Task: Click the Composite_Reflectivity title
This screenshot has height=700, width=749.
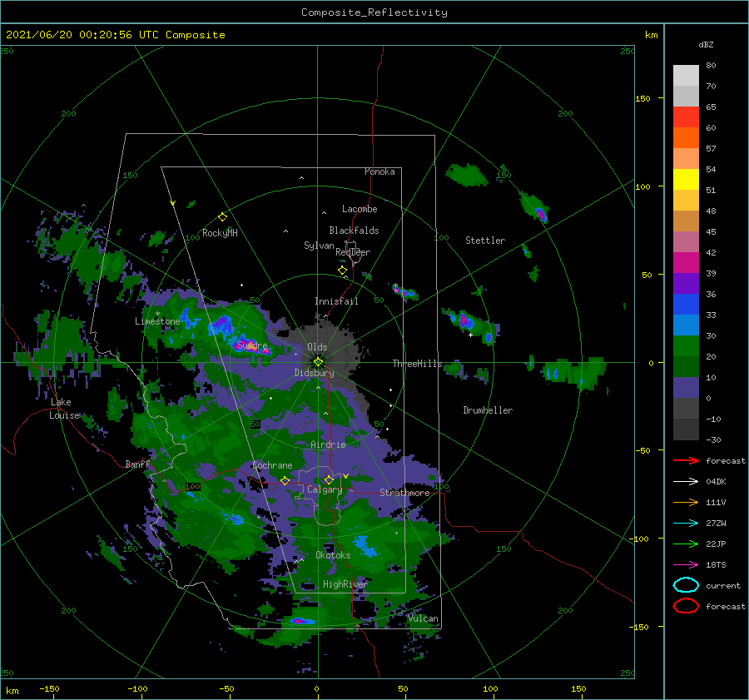Action: (374, 12)
